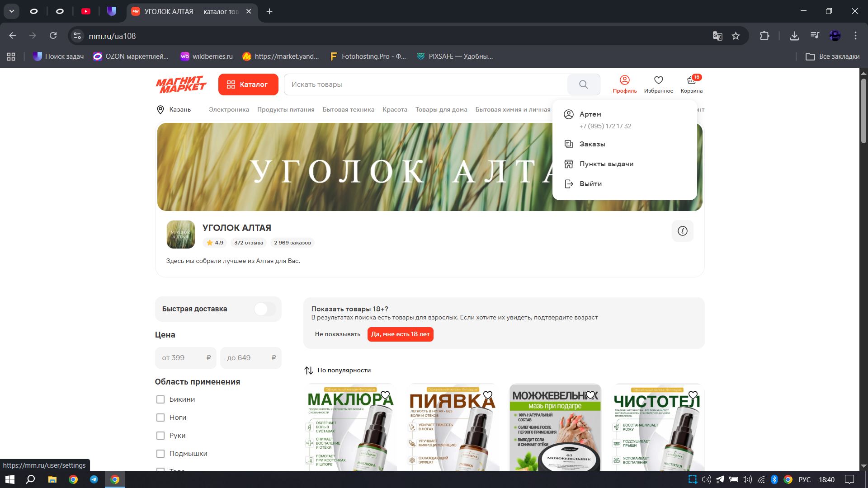Check the Ноги checkbox
Image resolution: width=868 pixels, height=488 pixels.
click(160, 418)
